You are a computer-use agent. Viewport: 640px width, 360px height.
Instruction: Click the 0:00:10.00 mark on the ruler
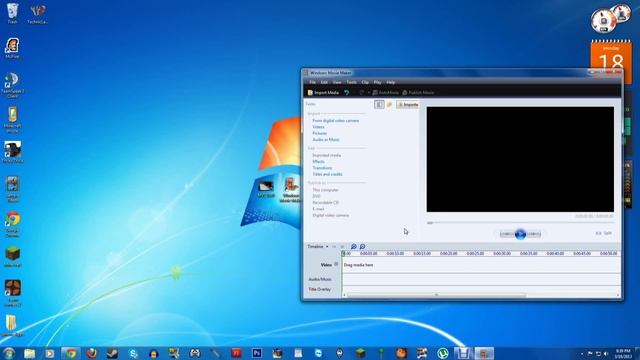[395, 253]
